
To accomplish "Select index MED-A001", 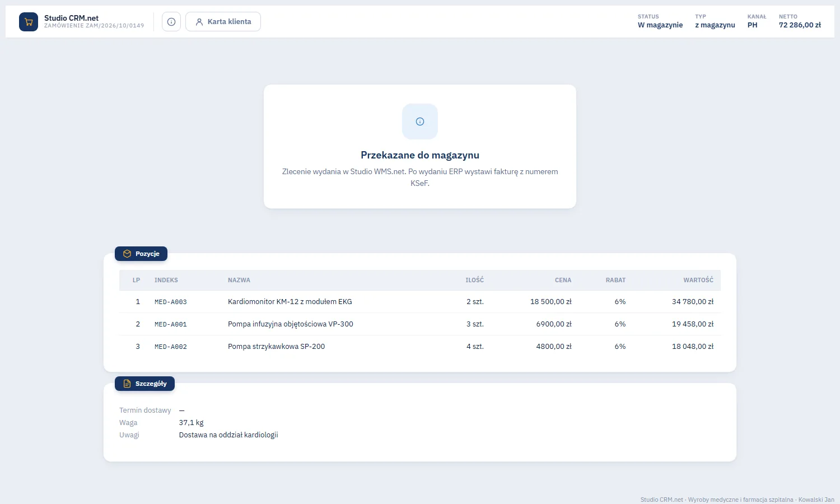I will (x=171, y=324).
